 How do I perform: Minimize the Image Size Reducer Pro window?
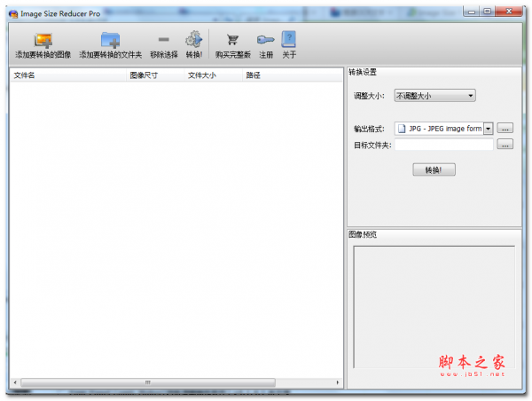click(472, 12)
